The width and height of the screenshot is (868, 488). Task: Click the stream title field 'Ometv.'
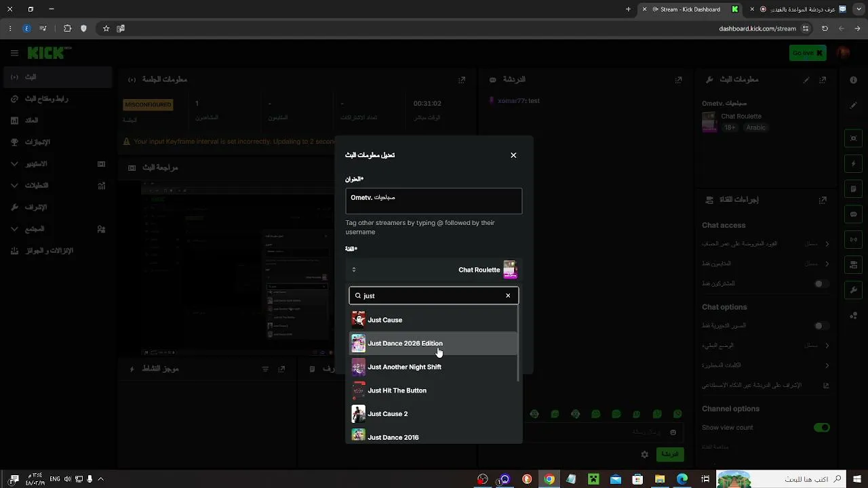pos(433,201)
